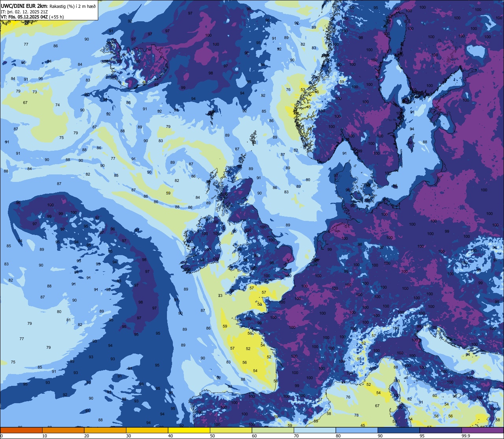504x439 pixels.
Task: Select the dark orange below-10 legend swatch
Action: 21,430
